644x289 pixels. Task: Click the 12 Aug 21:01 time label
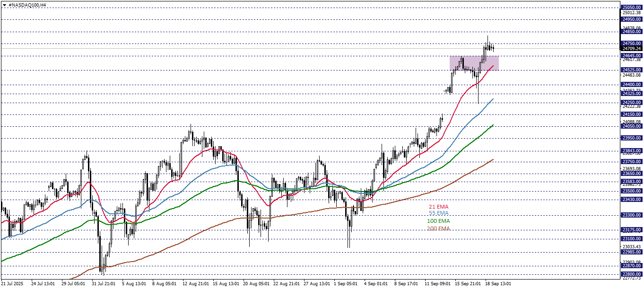[195, 284]
